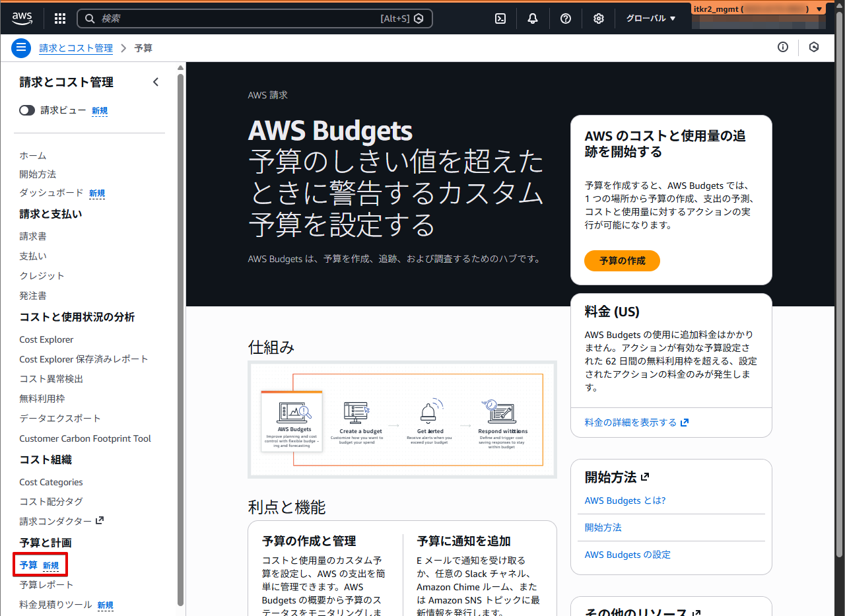Open ホーム in the sidebar

coord(33,155)
